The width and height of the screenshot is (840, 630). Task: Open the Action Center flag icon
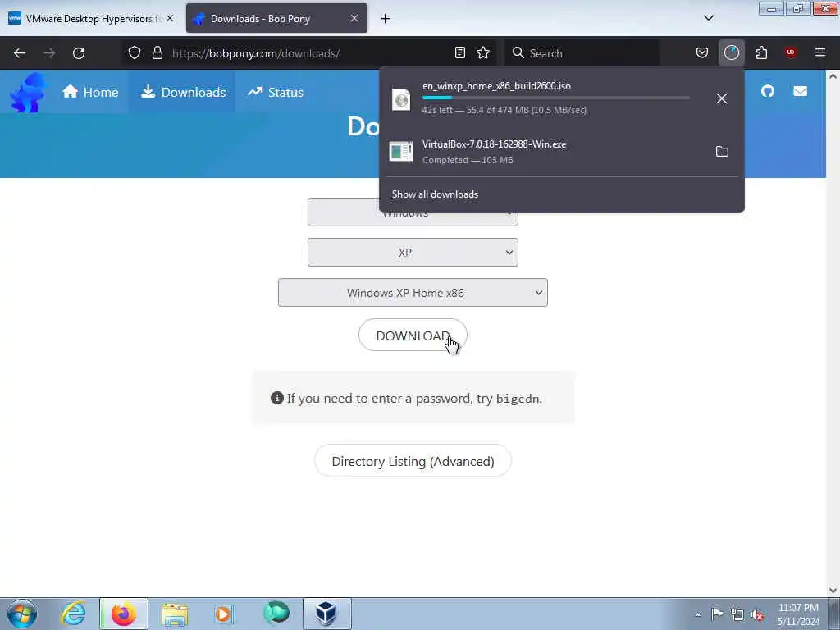[x=717, y=614]
